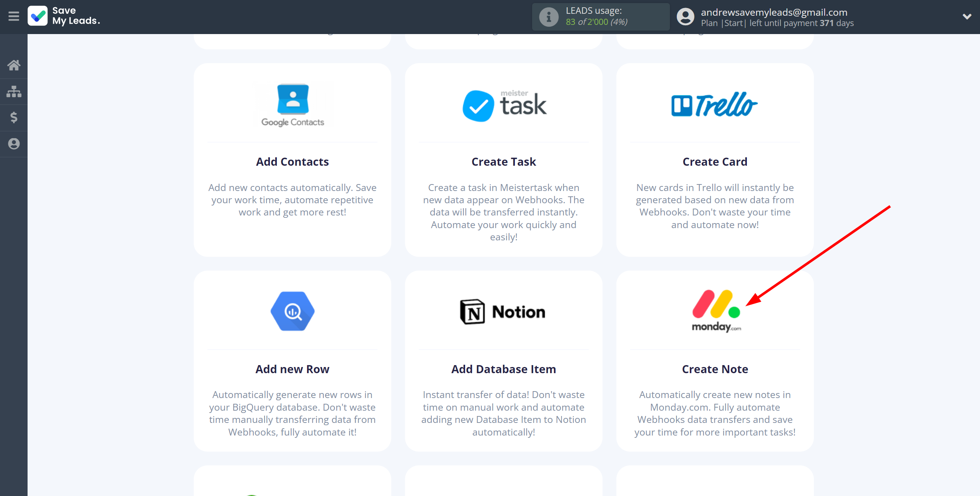Open billing dollar icon in sidebar
980x496 pixels.
pos(14,117)
